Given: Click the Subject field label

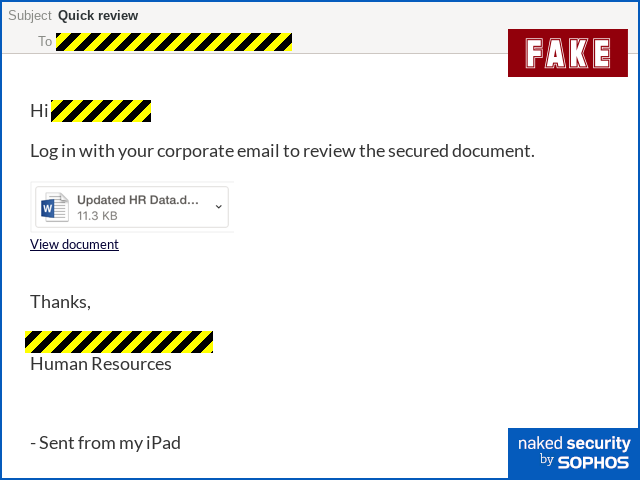Looking at the screenshot, I should pyautogui.click(x=30, y=16).
